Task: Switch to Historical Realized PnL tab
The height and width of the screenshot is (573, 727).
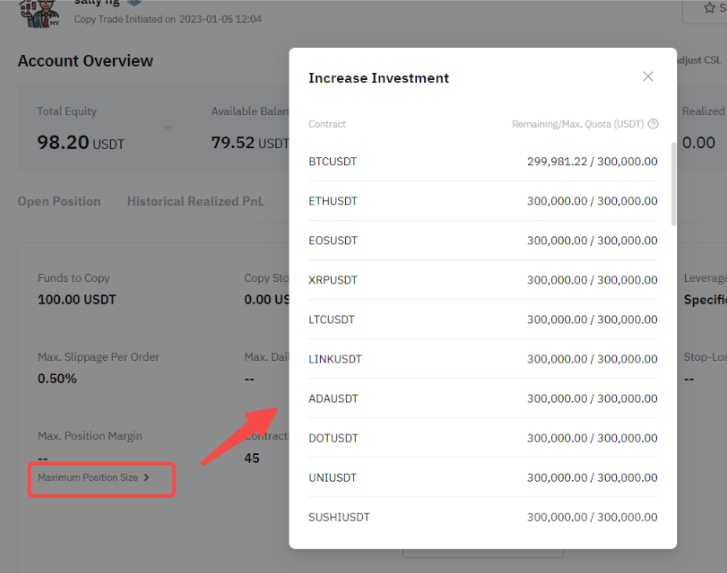Action: 195,201
